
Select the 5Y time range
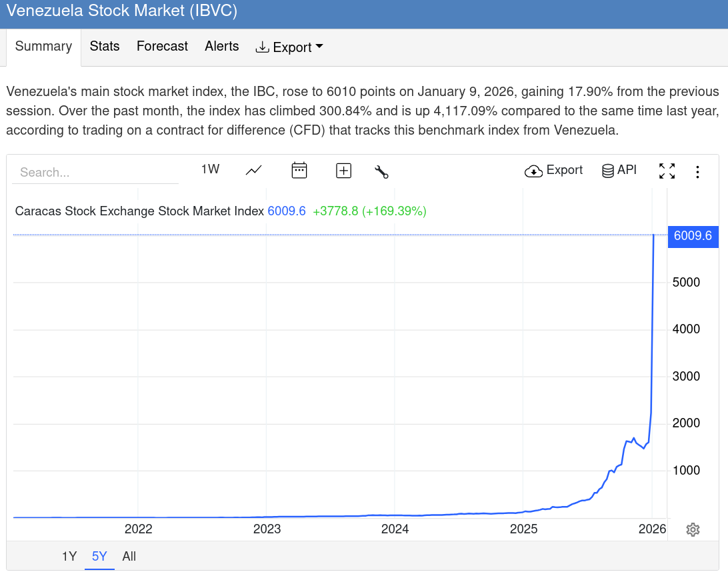[99, 556]
